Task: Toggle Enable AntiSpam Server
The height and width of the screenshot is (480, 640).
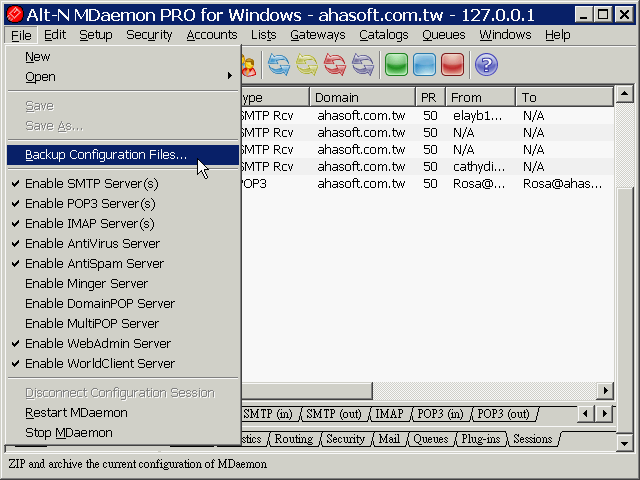Action: tap(123, 264)
